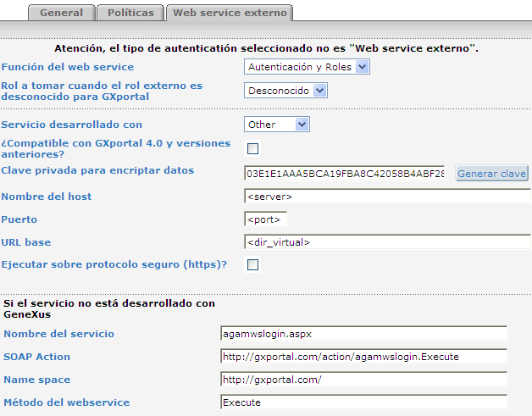Enable GXportal 4.0 compatibility checkbox
Image resolution: width=532 pixels, height=416 pixels.
252,149
